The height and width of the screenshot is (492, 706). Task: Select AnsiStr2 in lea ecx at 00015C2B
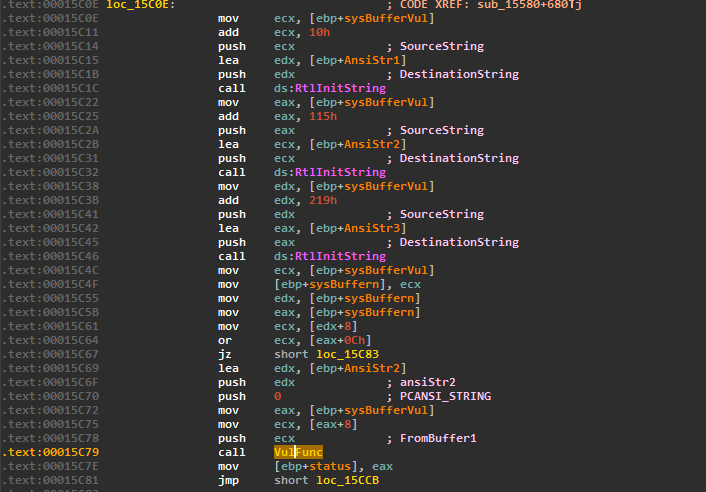372,144
